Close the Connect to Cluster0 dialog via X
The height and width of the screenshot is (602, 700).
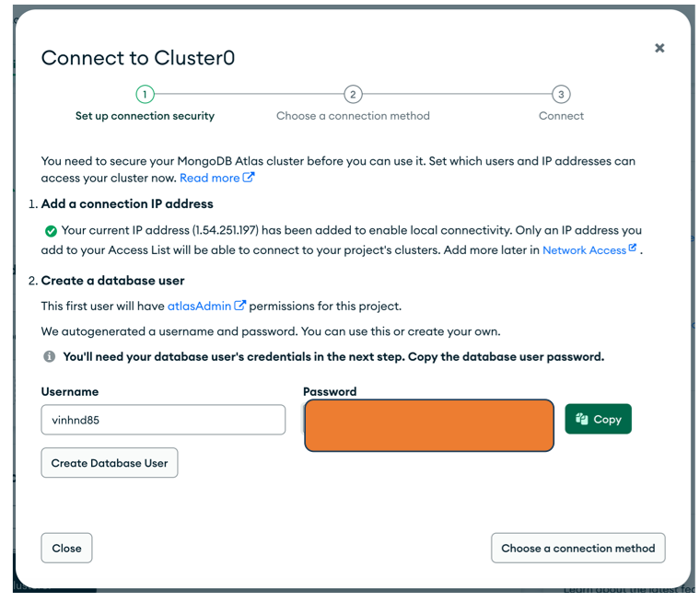659,48
